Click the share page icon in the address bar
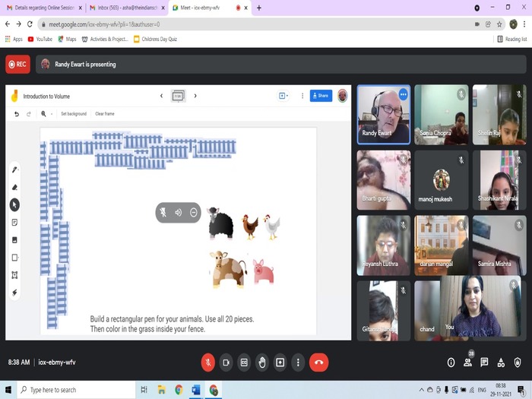The width and height of the screenshot is (532, 399). tap(488, 24)
